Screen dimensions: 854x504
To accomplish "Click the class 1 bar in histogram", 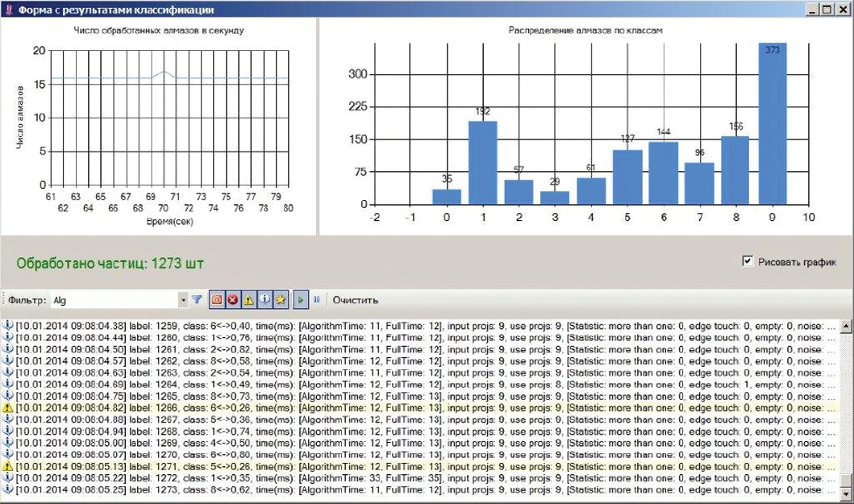I will pos(482,163).
